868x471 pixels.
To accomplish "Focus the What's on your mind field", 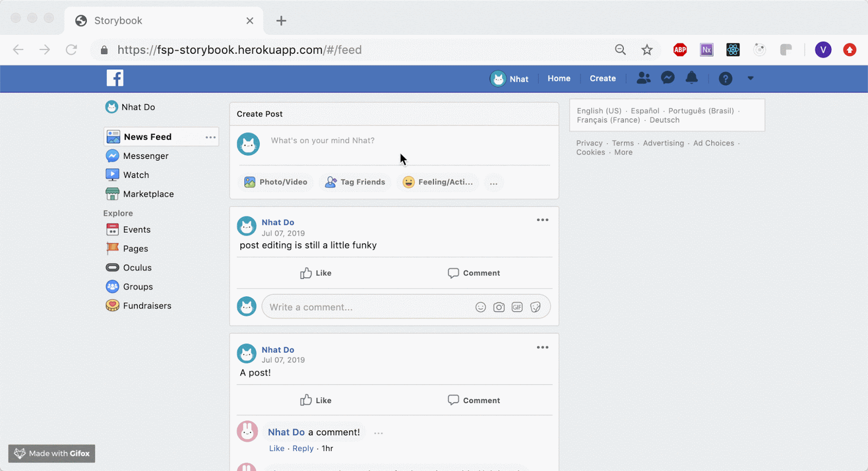I will [410, 141].
